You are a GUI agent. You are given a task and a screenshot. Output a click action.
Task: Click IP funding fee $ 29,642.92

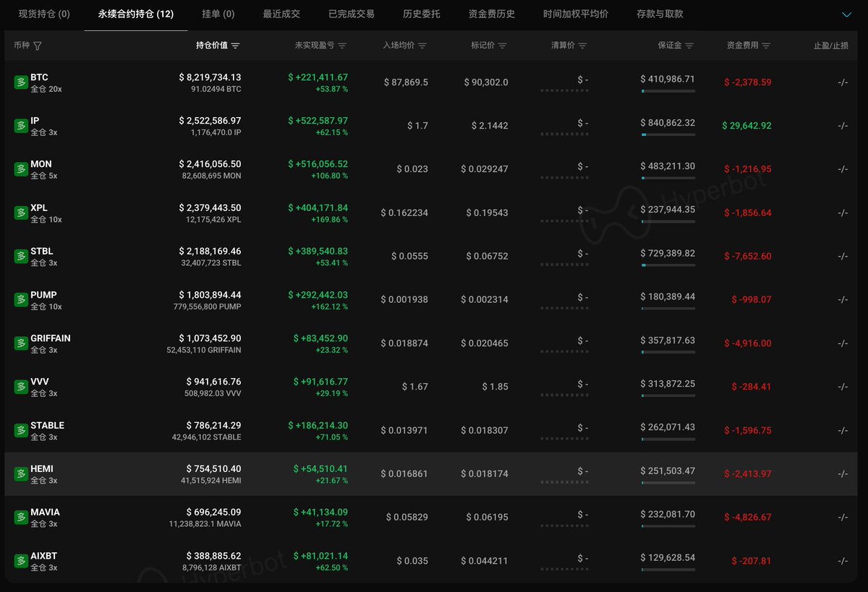tap(746, 126)
